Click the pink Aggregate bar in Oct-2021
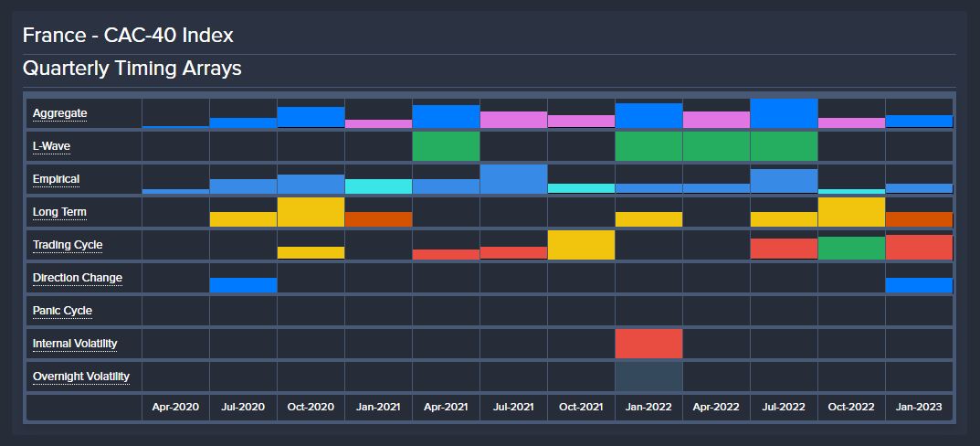 coord(581,122)
